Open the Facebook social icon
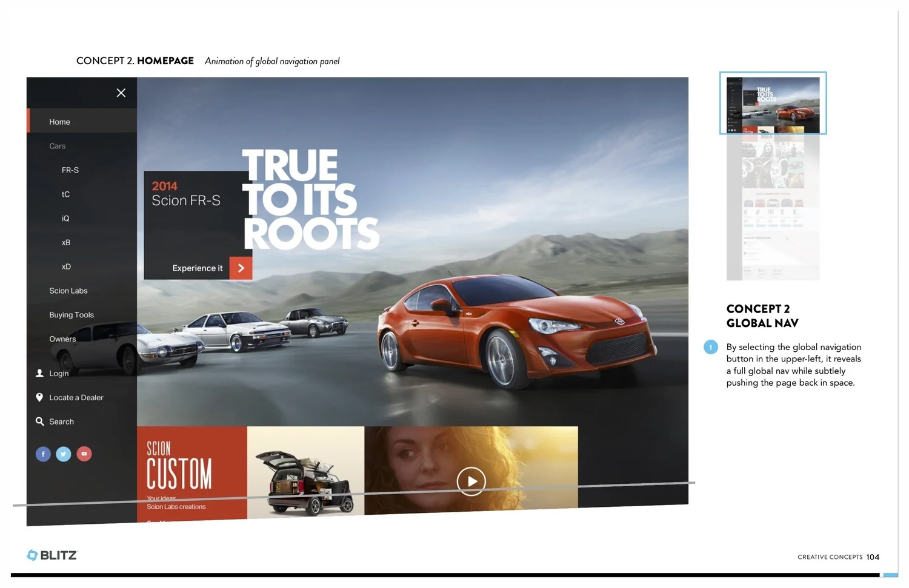The image size is (909, 588). click(x=43, y=454)
